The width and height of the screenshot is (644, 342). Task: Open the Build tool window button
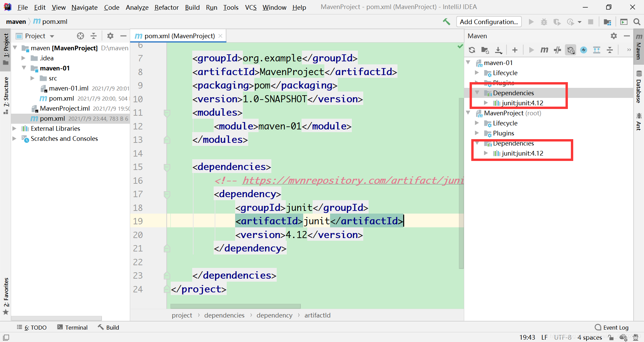pos(109,328)
